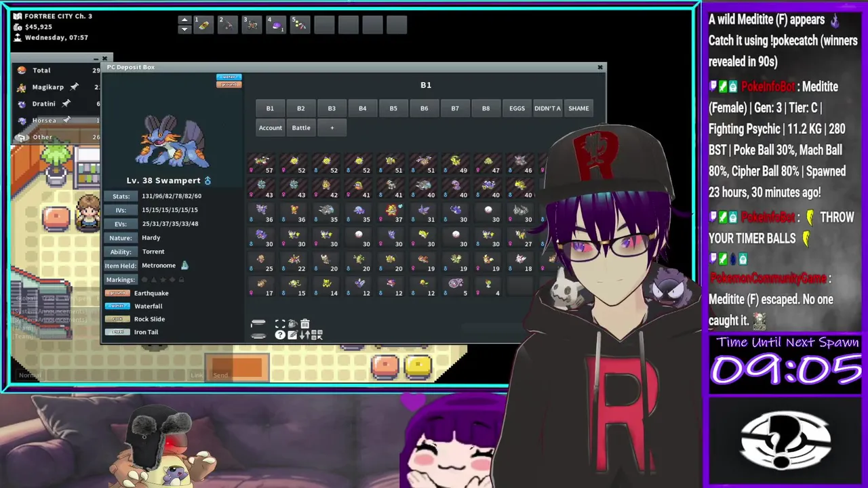This screenshot has height=488, width=868.
Task: Switch to box tab B2
Action: [300, 108]
